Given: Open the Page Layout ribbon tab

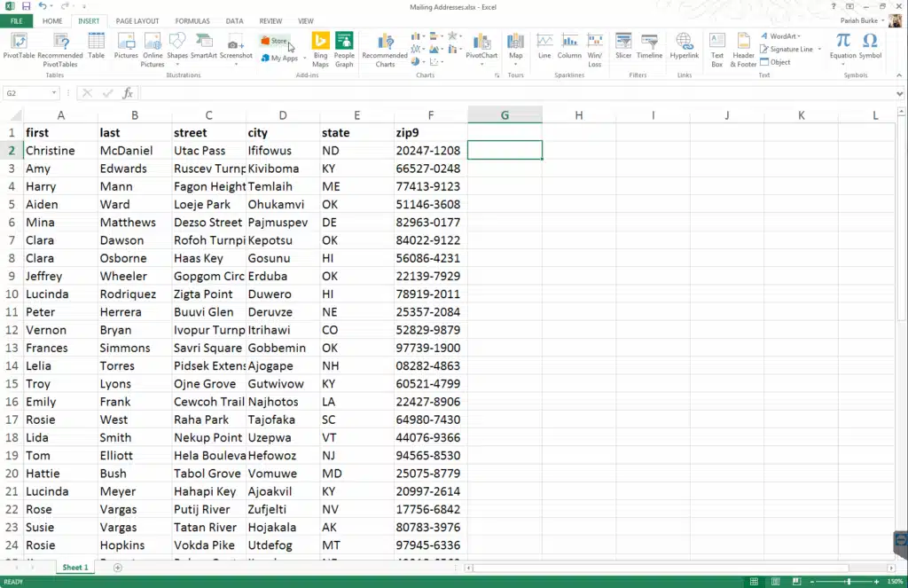Looking at the screenshot, I should click(x=137, y=20).
